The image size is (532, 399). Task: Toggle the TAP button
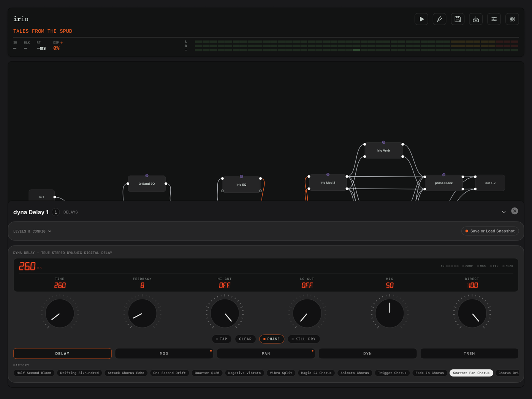pos(222,339)
